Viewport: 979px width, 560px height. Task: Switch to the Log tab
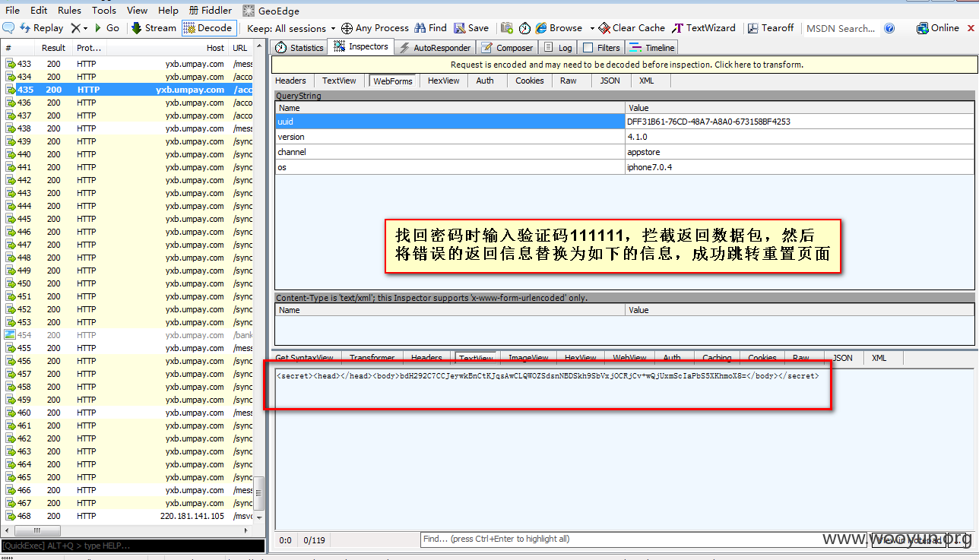558,47
